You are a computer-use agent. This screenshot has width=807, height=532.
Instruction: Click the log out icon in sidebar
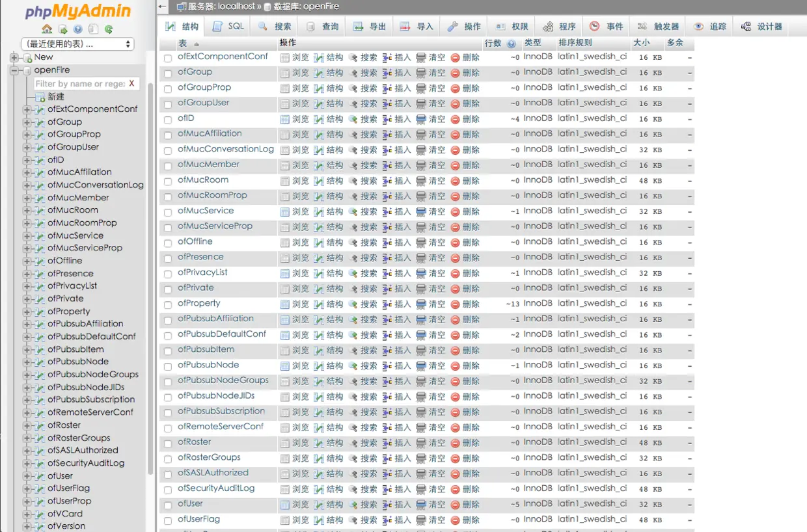[x=62, y=29]
